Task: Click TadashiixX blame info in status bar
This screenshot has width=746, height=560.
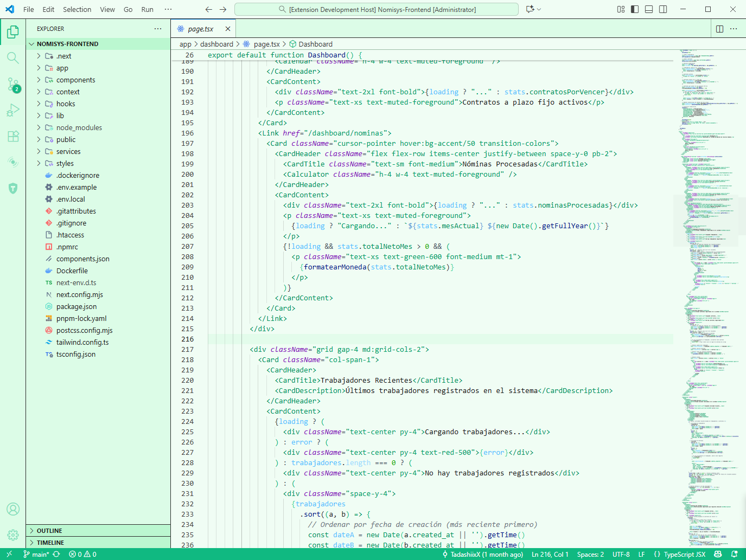Action: pyautogui.click(x=483, y=554)
